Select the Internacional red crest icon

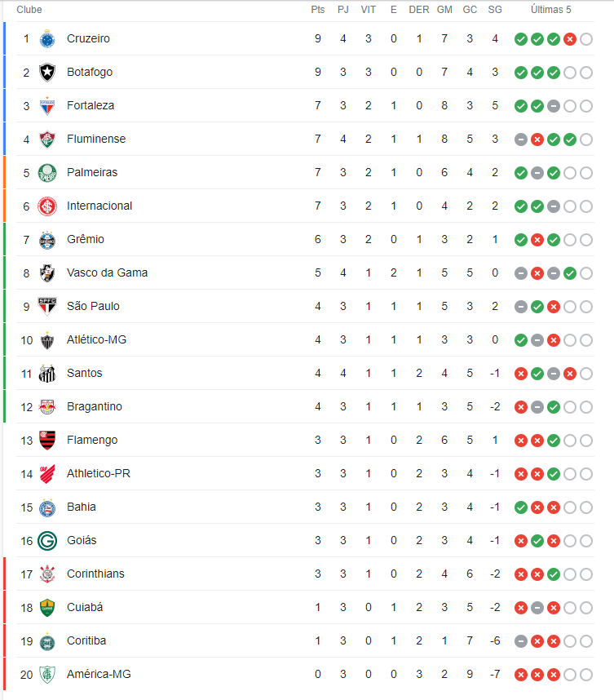[46, 206]
